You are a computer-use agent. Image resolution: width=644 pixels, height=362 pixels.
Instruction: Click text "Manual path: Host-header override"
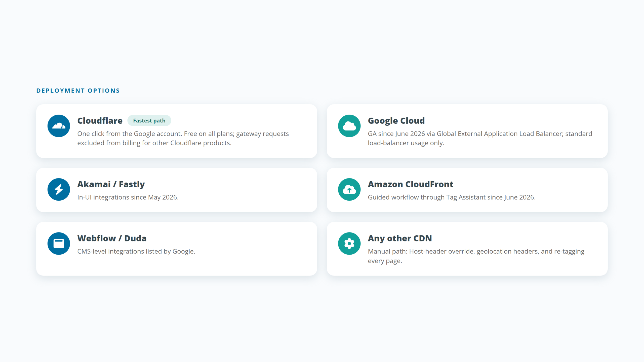click(x=421, y=251)
